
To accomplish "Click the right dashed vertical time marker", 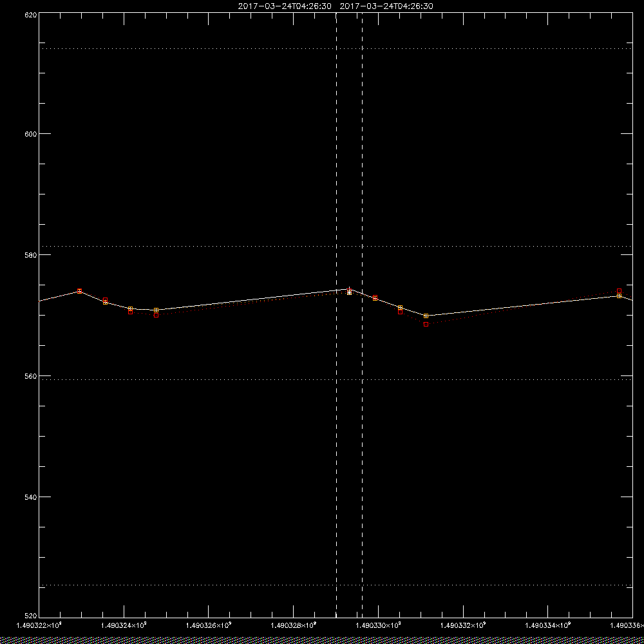I will [x=362, y=315].
